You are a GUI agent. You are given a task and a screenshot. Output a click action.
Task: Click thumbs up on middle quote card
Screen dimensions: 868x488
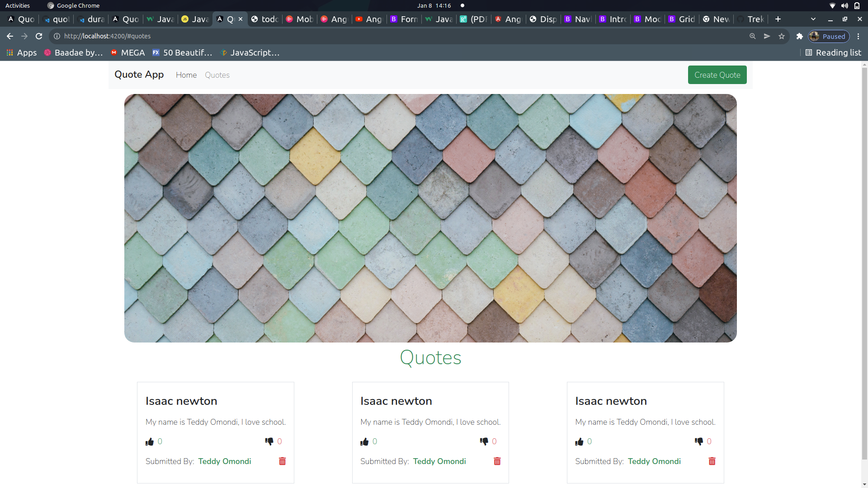tap(364, 441)
